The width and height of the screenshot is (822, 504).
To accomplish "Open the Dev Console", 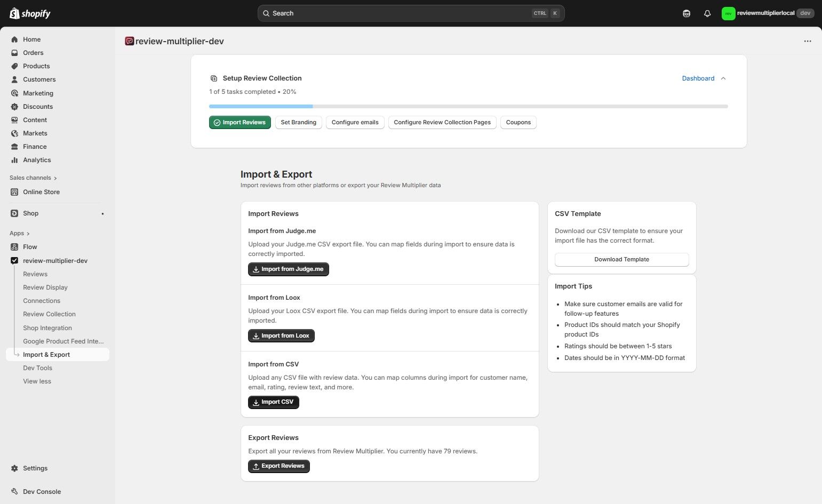I will pos(41,491).
